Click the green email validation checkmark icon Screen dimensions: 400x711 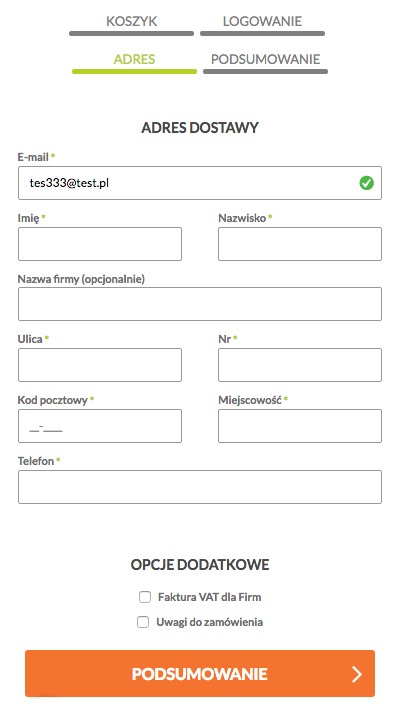pyautogui.click(x=366, y=183)
